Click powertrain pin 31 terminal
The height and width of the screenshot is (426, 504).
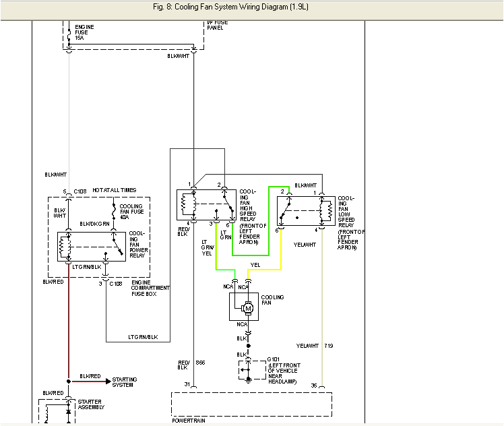click(x=194, y=386)
